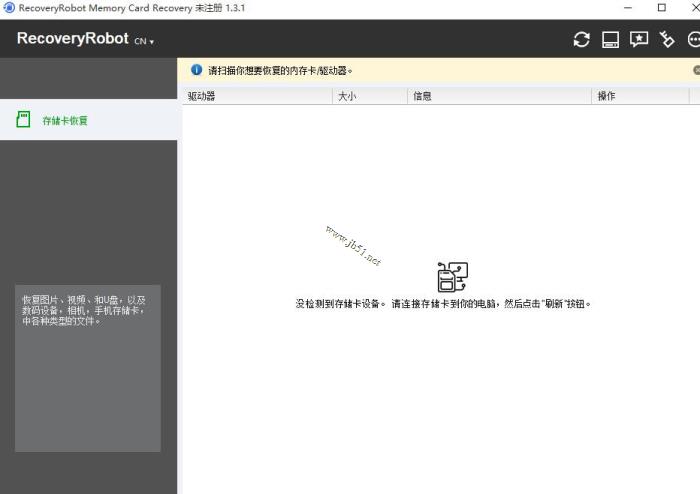
Task: Open the CN language dropdown
Action: (144, 41)
